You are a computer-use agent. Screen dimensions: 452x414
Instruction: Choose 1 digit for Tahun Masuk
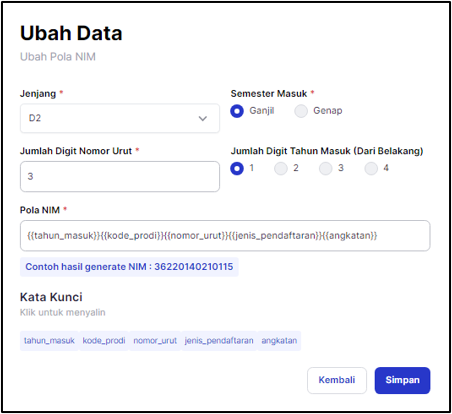[x=237, y=168]
